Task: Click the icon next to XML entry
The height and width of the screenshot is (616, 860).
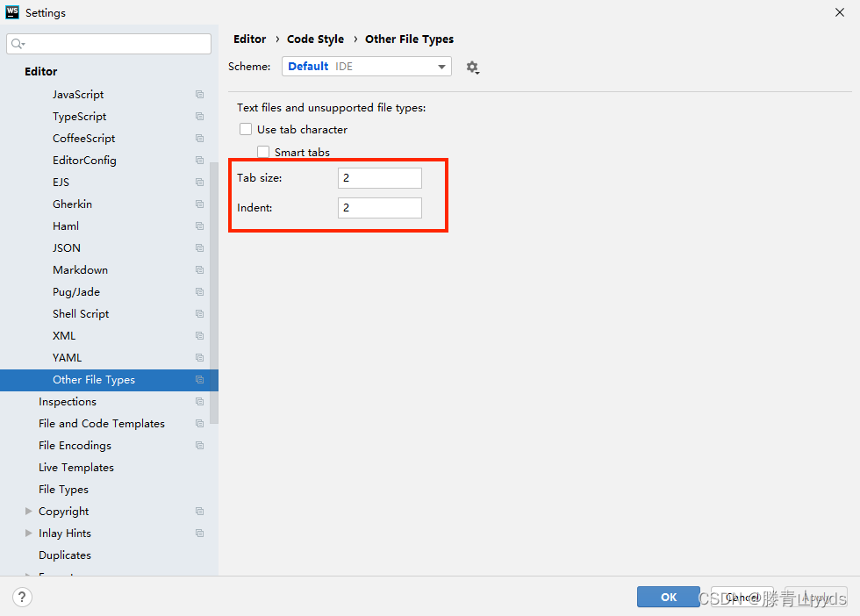Action: [x=200, y=335]
